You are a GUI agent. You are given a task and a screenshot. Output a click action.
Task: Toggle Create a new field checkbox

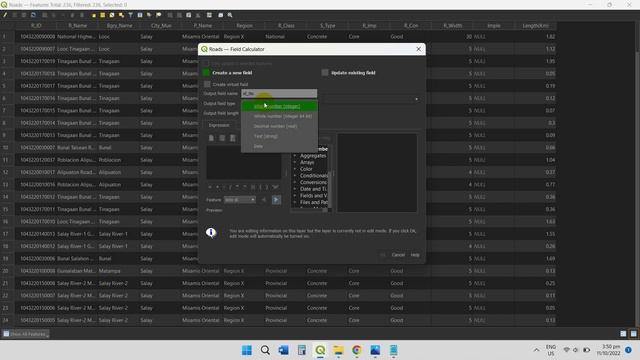[x=206, y=73]
